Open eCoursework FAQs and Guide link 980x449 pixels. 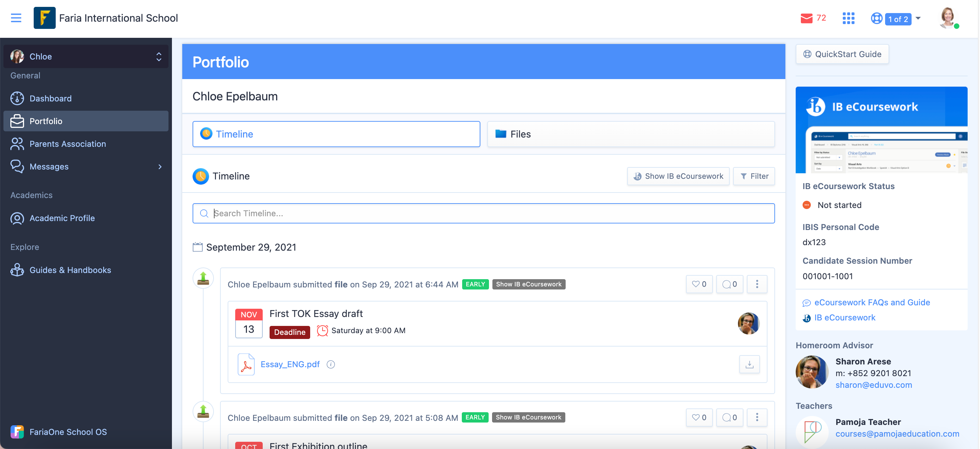click(x=872, y=303)
